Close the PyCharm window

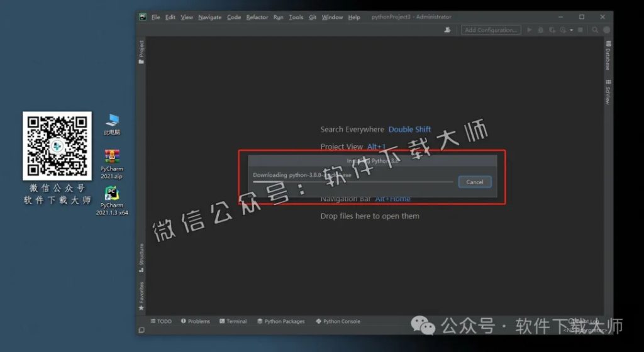pyautogui.click(x=602, y=17)
